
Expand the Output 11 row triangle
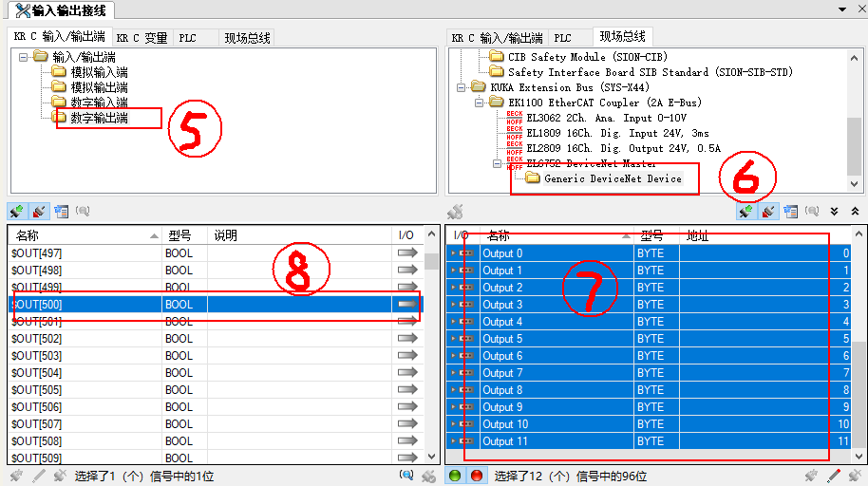pyautogui.click(x=453, y=440)
